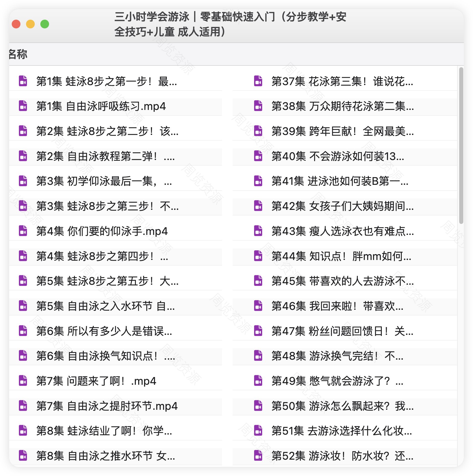Select the file 第7集 自由泳之提肘环节.mp4
The height and width of the screenshot is (476, 473).
[107, 406]
